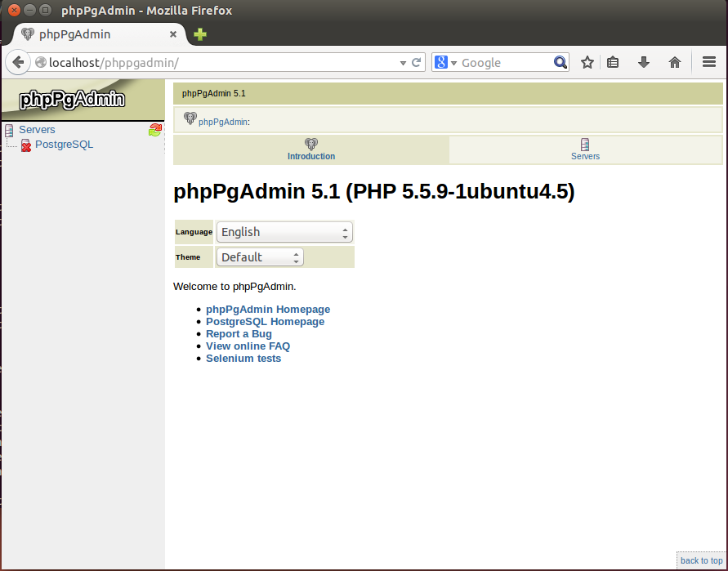Open the Theme dropdown set to Default

(260, 257)
